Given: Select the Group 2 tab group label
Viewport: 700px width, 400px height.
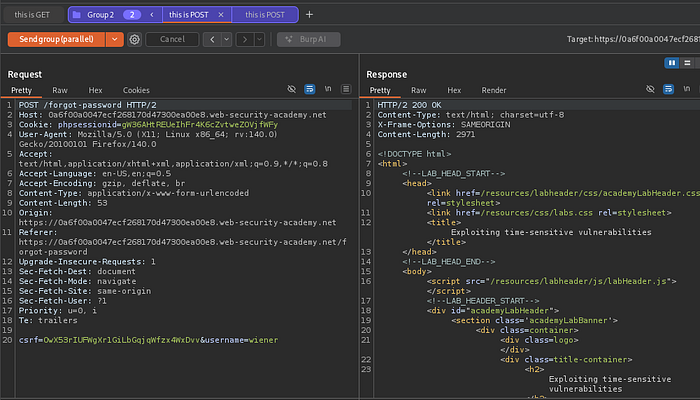Looking at the screenshot, I should [x=100, y=15].
